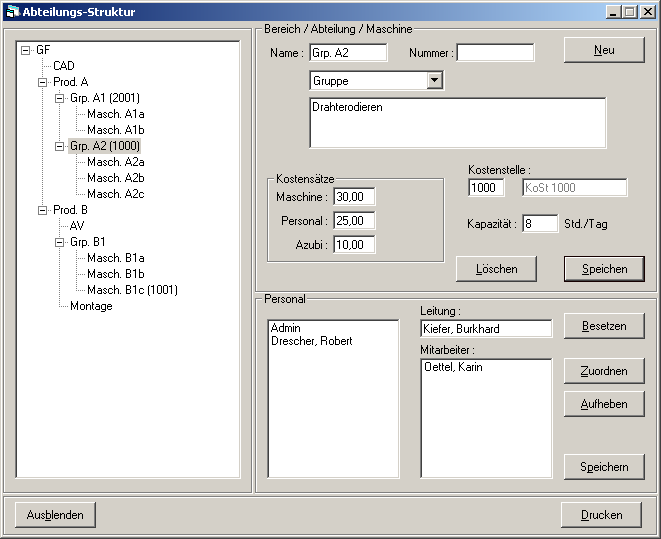The image size is (661, 539).
Task: Focus the Kapazität field
Action: click(540, 224)
